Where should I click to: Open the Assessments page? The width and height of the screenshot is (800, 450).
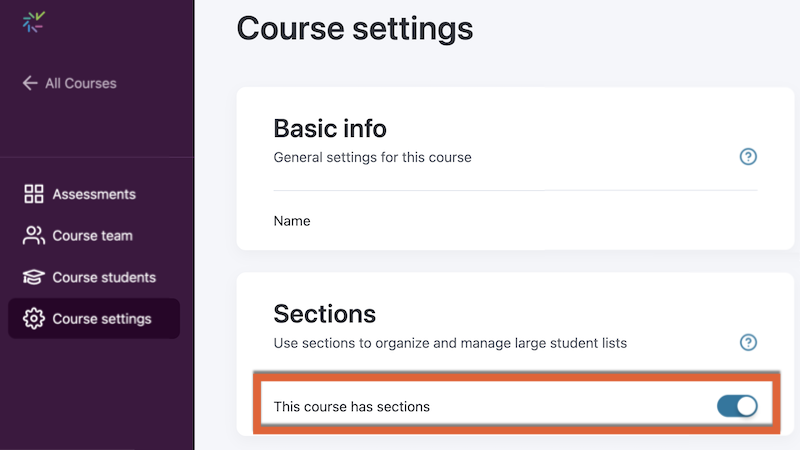94,194
